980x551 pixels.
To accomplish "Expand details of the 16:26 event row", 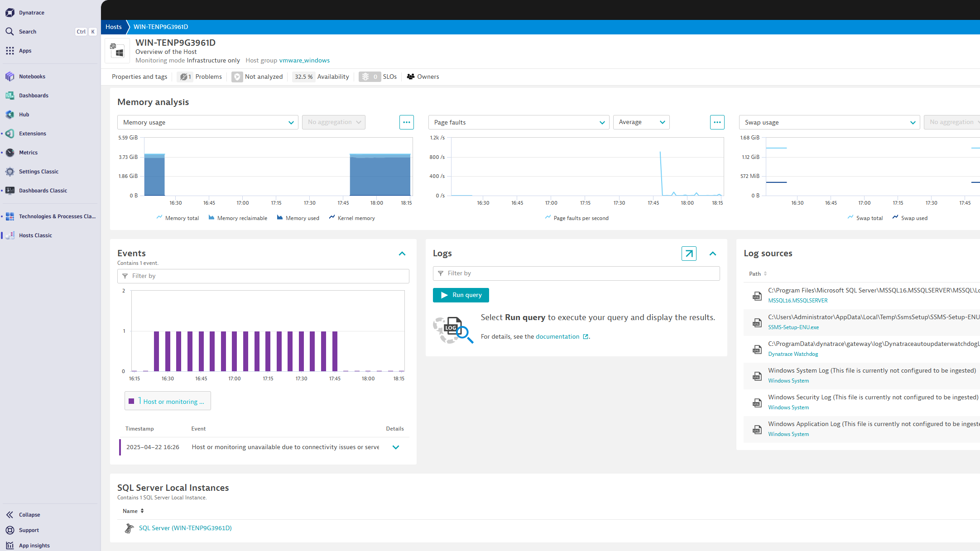I will 396,447.
